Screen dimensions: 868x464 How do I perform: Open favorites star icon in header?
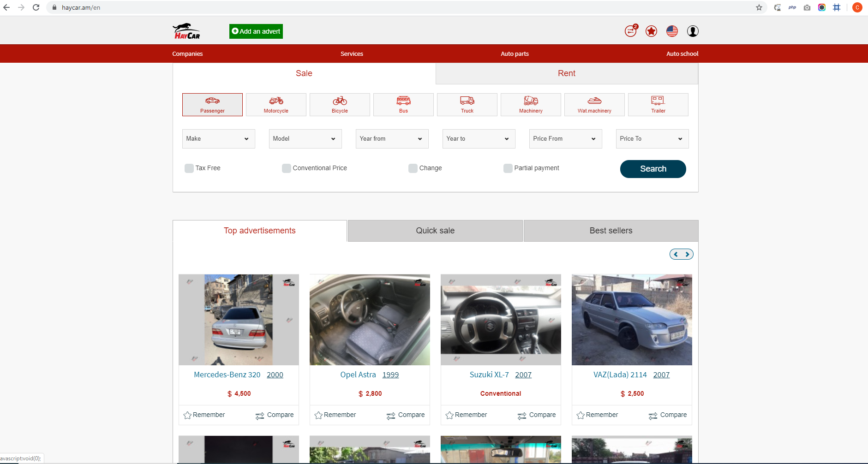(x=651, y=31)
